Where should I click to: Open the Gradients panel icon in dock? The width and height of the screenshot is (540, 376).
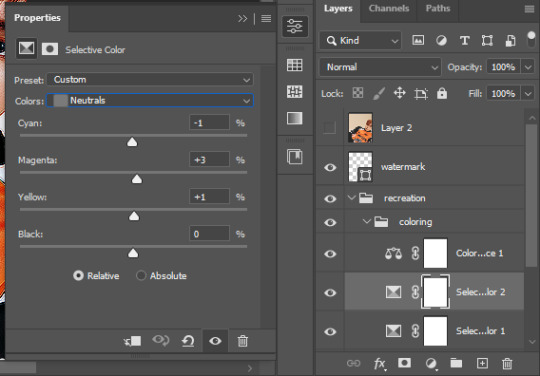coord(295,118)
